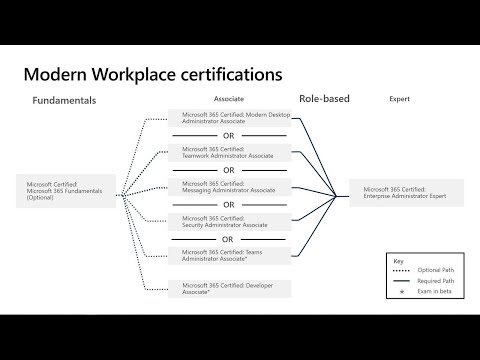Image resolution: width=480 pixels, height=360 pixels.
Task: Click the Fundamentals column heading
Action: (64, 100)
